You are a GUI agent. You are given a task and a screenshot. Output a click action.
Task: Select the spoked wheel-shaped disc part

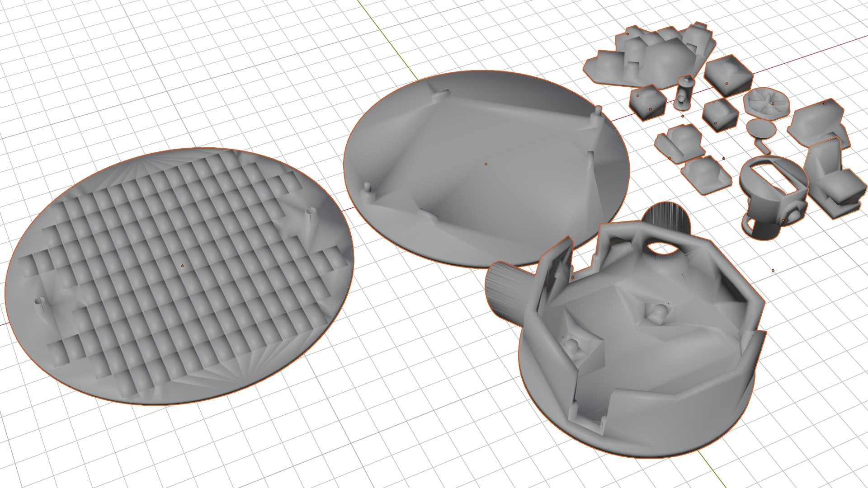click(766, 103)
